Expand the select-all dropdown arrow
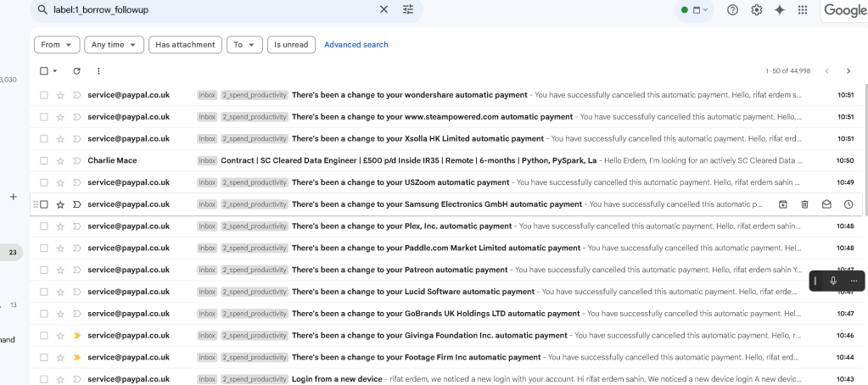Image resolution: width=868 pixels, height=385 pixels. pyautogui.click(x=55, y=70)
